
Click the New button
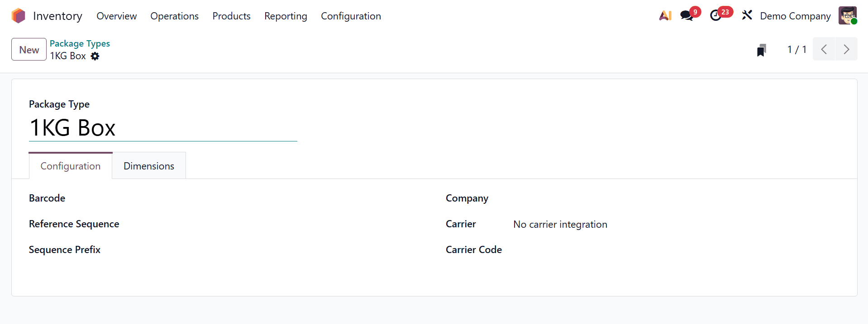coord(29,49)
